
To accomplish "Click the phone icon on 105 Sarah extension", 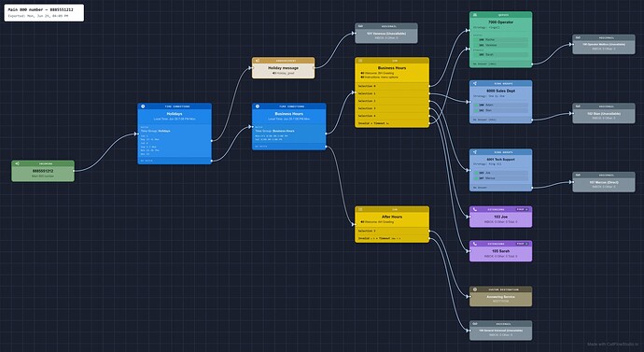I will click(475, 244).
